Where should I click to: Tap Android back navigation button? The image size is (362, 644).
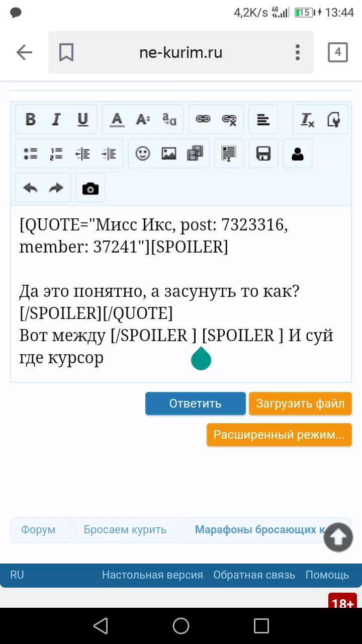tap(101, 626)
